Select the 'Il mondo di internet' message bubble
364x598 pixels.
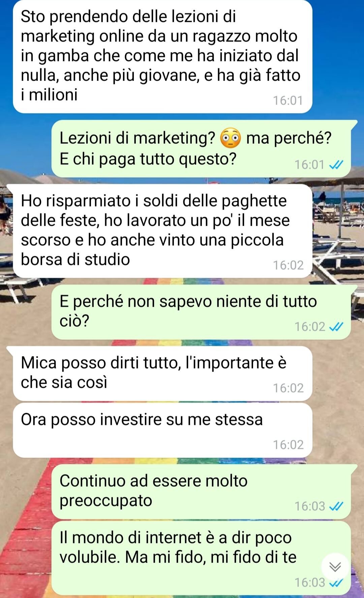point(201,558)
